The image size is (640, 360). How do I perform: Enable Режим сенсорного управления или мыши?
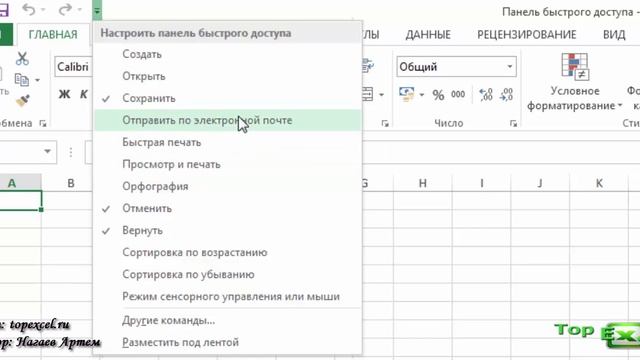click(x=228, y=297)
